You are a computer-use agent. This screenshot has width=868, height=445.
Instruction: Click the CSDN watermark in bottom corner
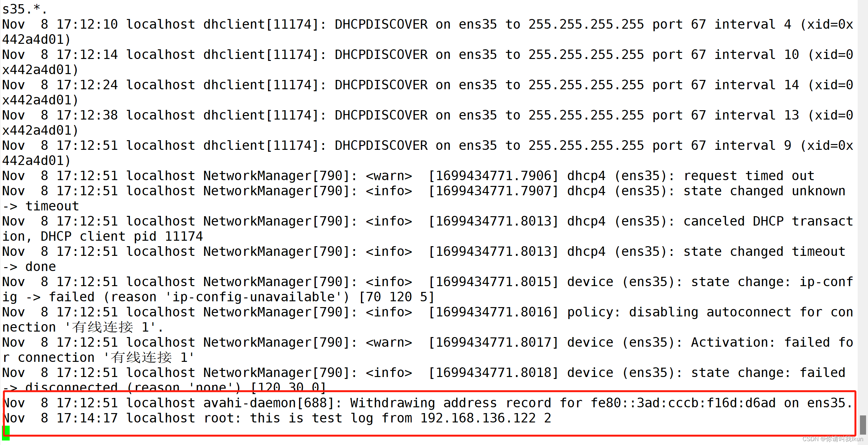832,439
